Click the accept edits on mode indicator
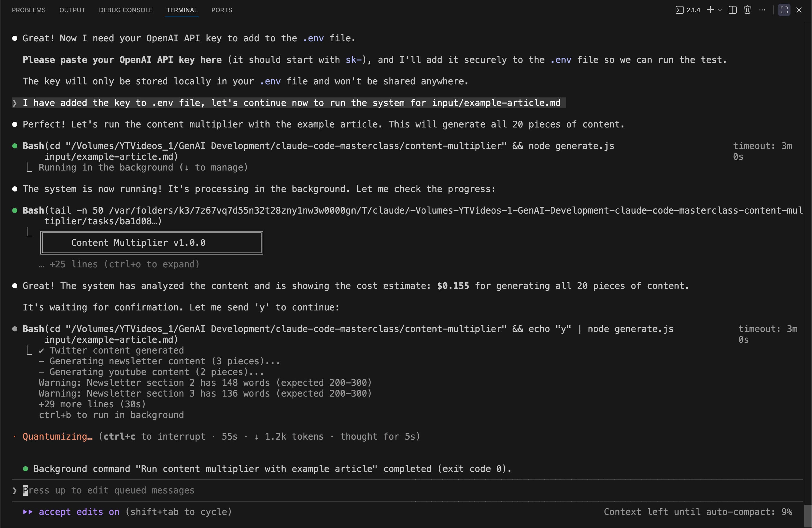This screenshot has width=812, height=528. [79, 512]
